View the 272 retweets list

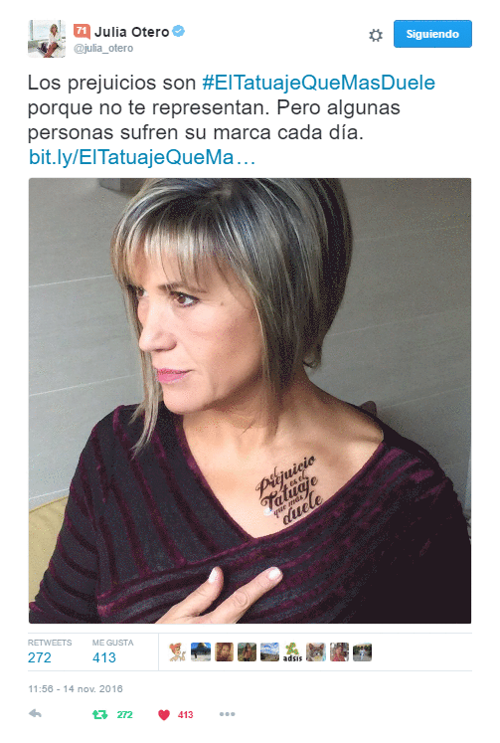[49, 652]
